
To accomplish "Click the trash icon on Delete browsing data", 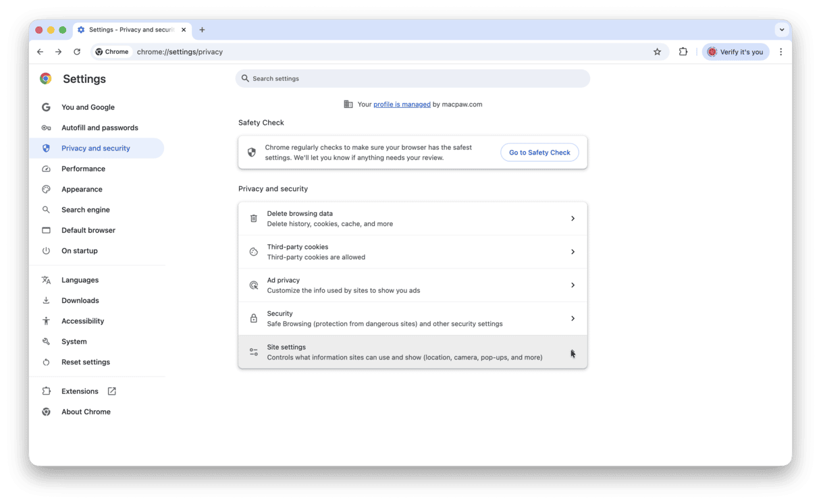I will tap(253, 218).
